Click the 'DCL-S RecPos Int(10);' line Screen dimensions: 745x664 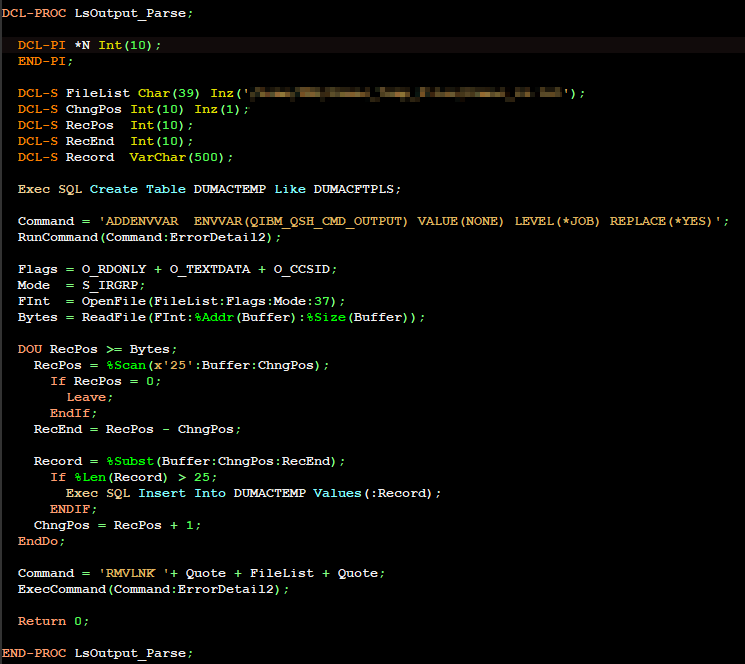tap(105, 125)
